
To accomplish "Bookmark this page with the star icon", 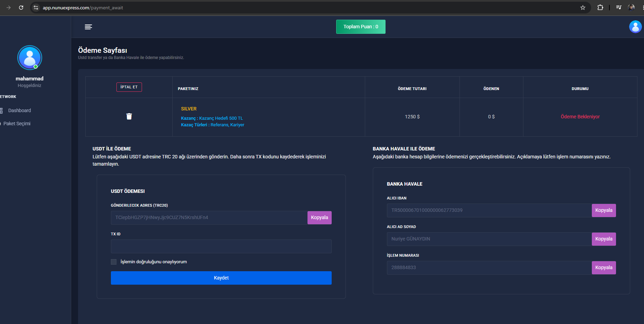I will click(x=583, y=8).
